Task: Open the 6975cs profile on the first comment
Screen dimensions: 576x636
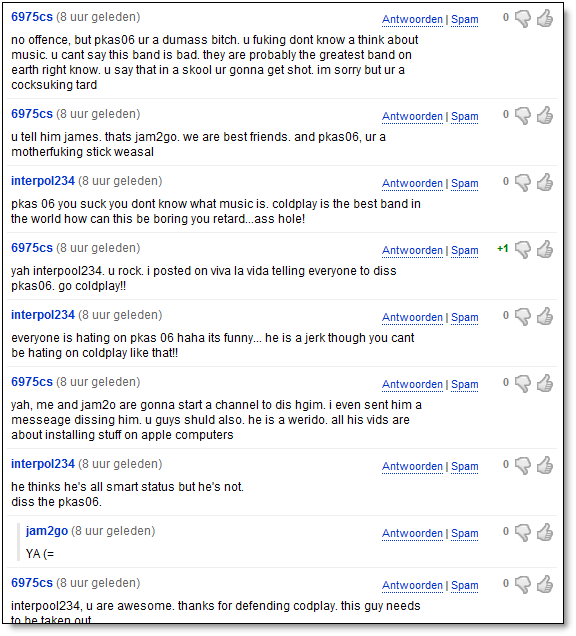Action: tap(32, 17)
